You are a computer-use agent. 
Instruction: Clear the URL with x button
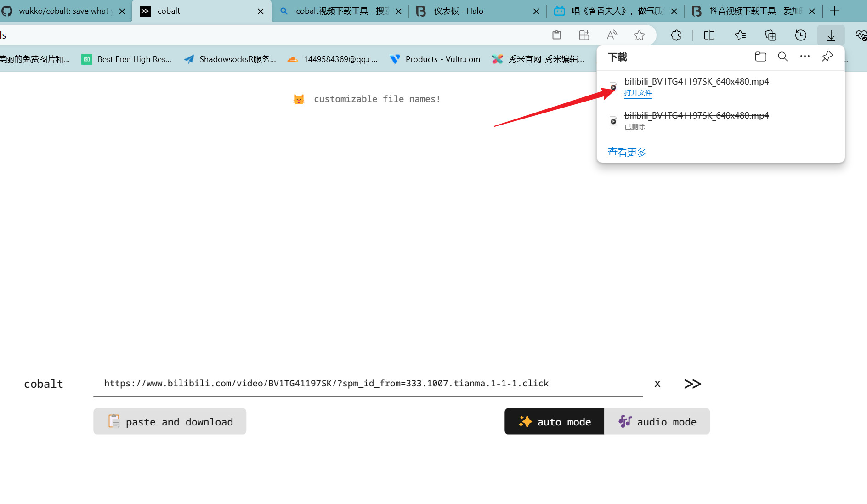point(657,384)
